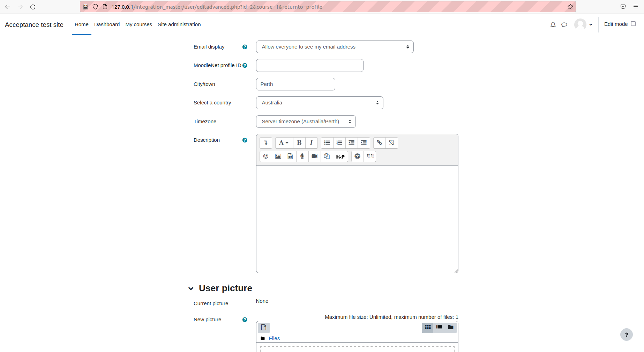Open user menu dropdown
Image resolution: width=644 pixels, height=352 pixels.
click(x=583, y=24)
